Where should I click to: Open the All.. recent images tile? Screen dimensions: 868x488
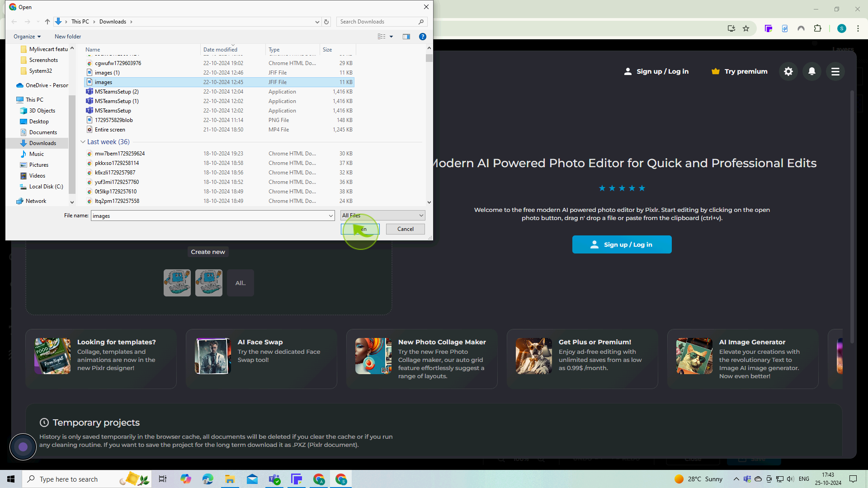241,283
